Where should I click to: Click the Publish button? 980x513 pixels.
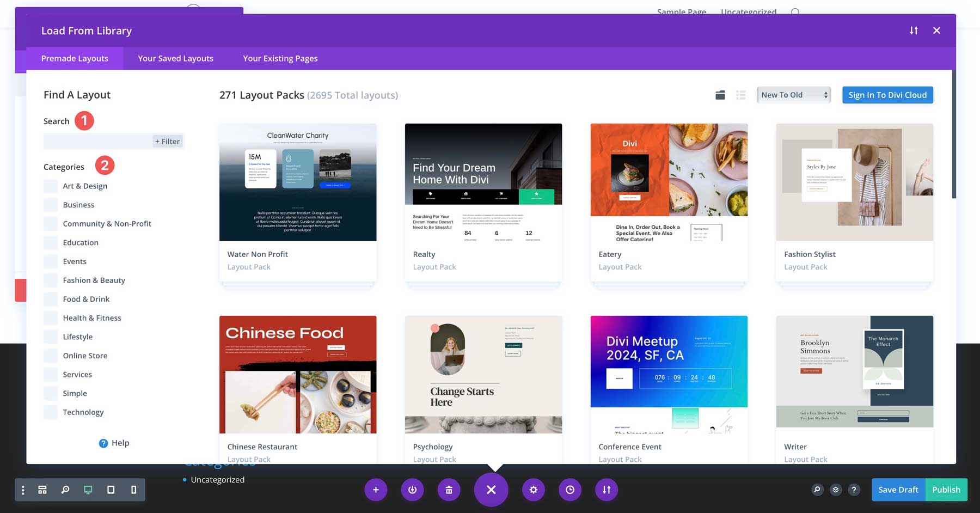pos(946,490)
